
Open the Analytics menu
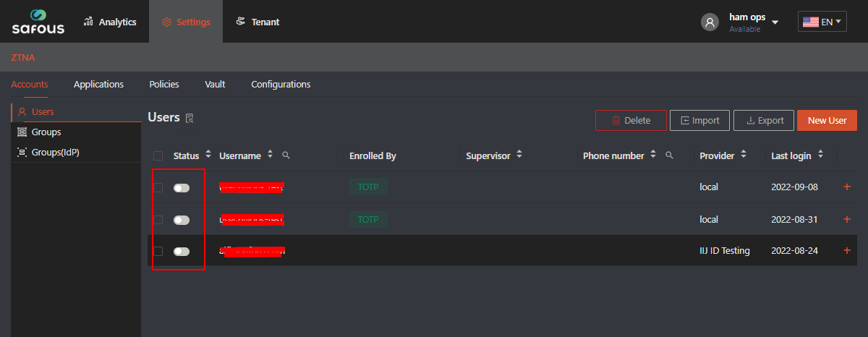(x=110, y=22)
